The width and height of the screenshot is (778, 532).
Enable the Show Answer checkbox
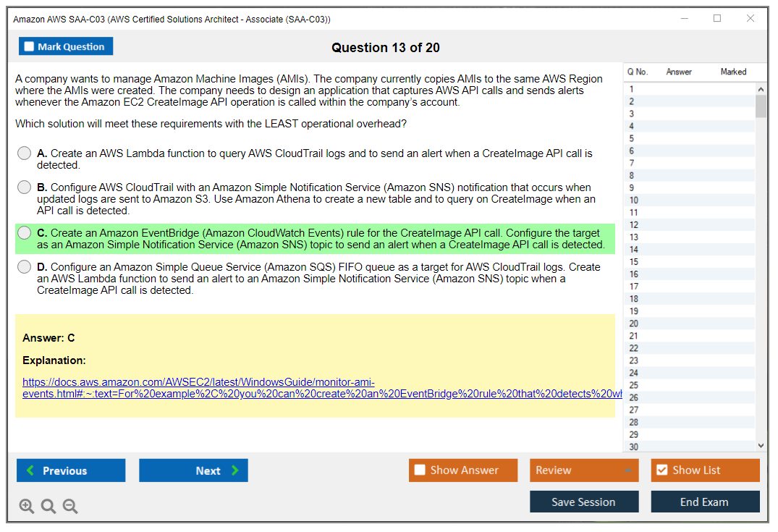(x=420, y=470)
